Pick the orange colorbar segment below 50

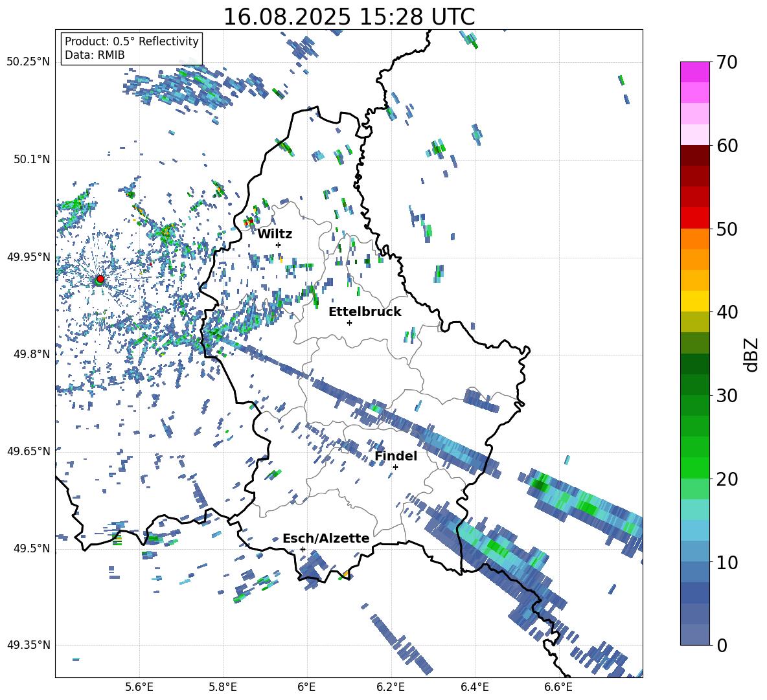tap(694, 238)
